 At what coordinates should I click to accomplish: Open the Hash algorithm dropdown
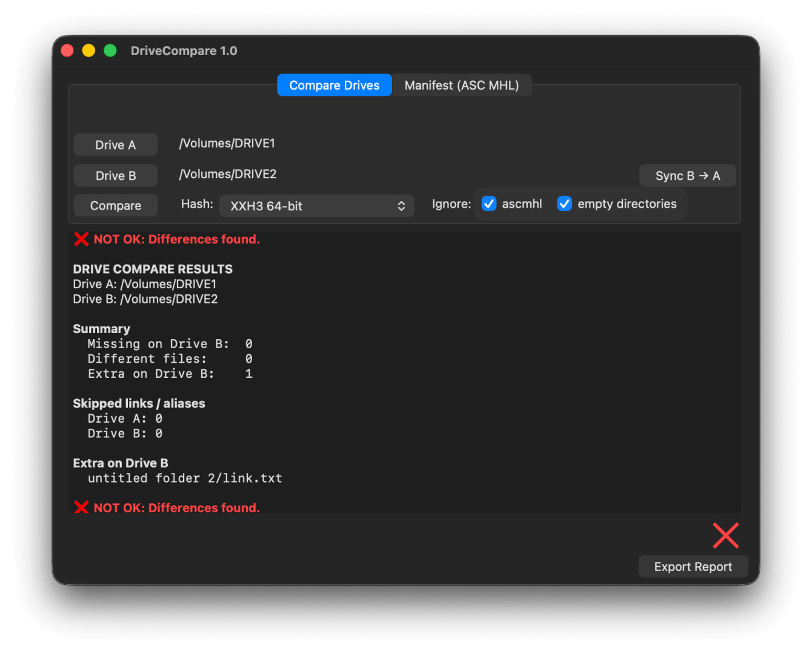tap(317, 206)
